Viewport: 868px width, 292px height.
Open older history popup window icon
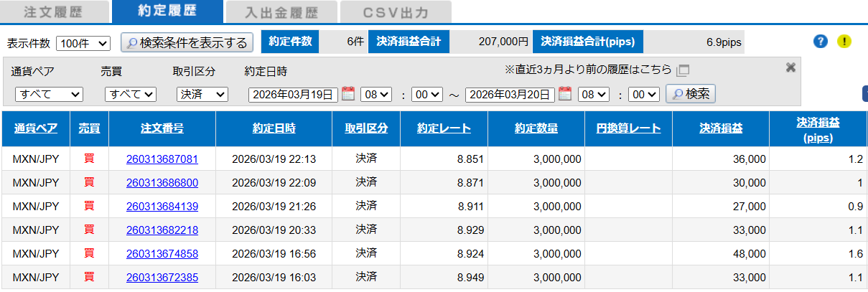[x=683, y=70]
